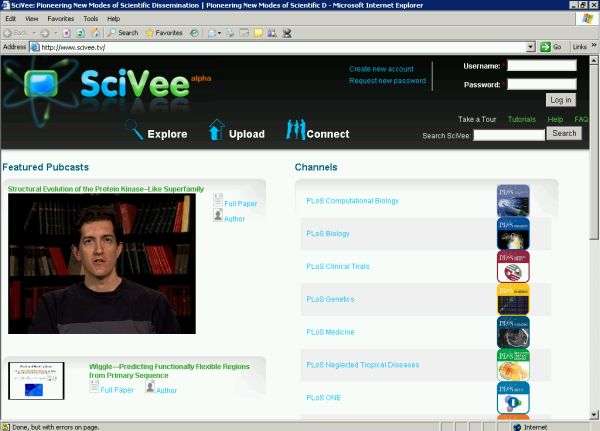The image size is (600, 431).
Task: Click the Refresh page toolbar icon
Action: pyautogui.click(x=80, y=33)
